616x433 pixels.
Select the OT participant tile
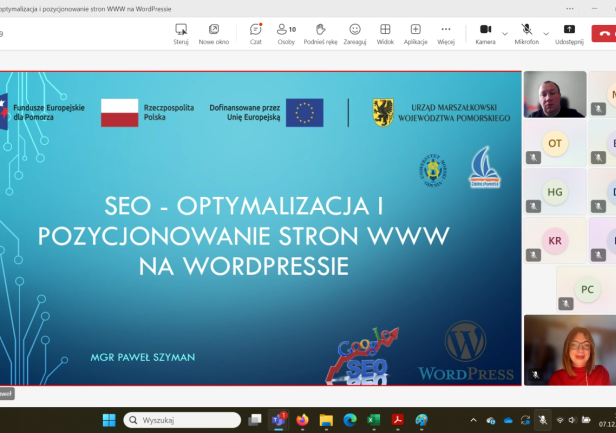click(555, 143)
